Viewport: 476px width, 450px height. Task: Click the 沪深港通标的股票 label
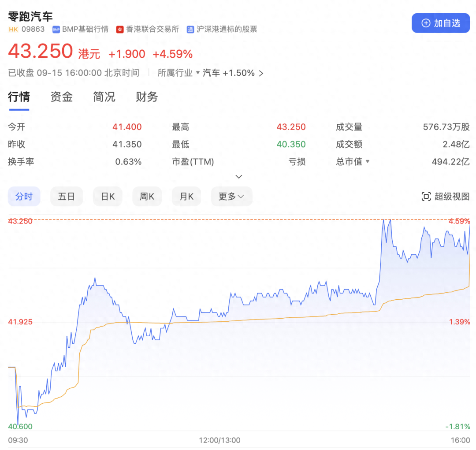coord(227,30)
